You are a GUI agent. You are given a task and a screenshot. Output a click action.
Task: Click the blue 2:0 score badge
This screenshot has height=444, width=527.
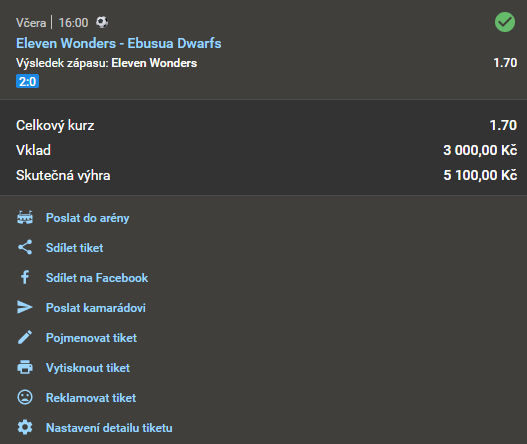[28, 82]
